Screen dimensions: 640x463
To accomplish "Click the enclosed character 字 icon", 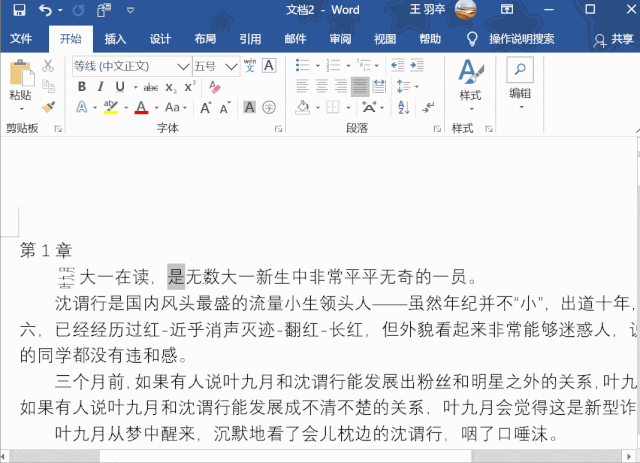I will pyautogui.click(x=269, y=107).
